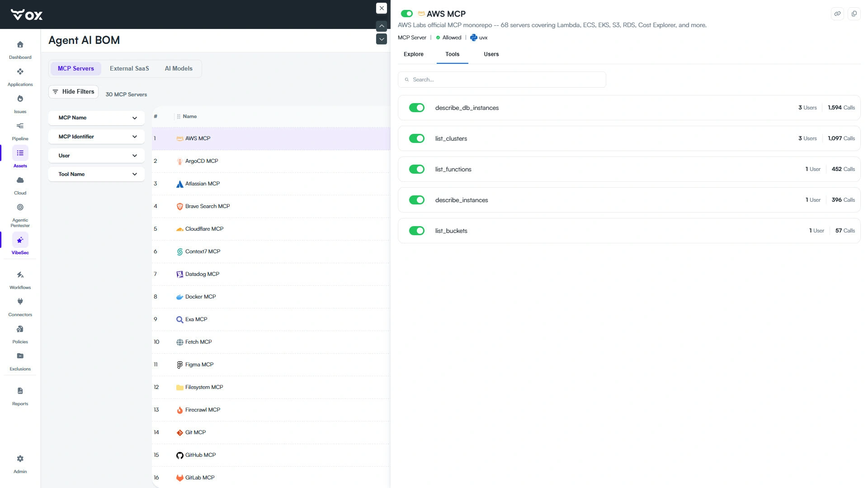Select the MCP Servers tab
Viewport: 868px width, 488px height.
(x=76, y=69)
